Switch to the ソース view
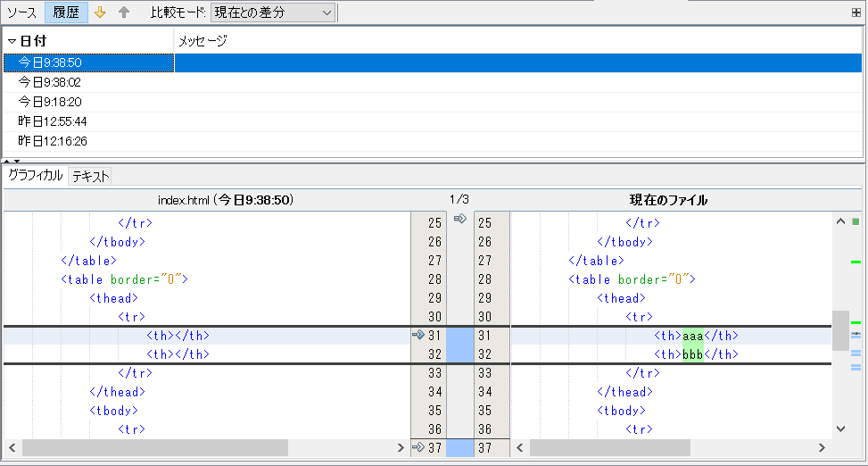This screenshot has height=466, width=868. tap(21, 12)
